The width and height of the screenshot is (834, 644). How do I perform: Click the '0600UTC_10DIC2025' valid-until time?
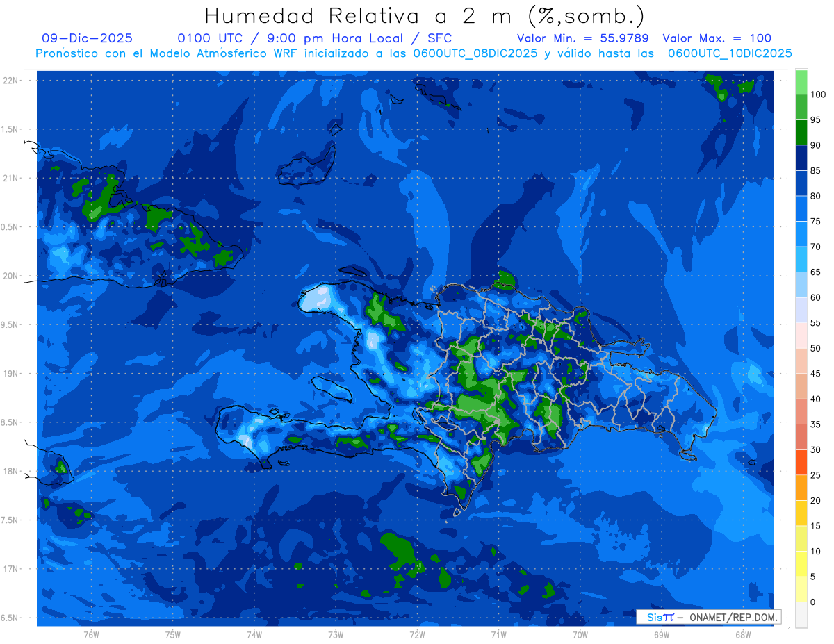coord(730,53)
